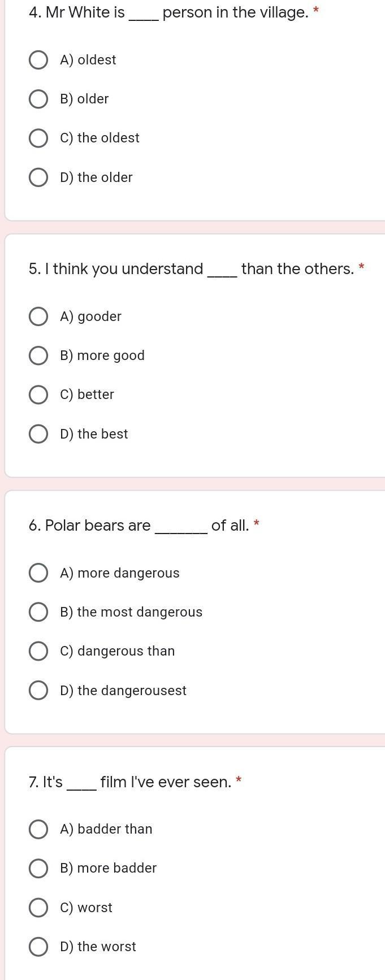Choose B) more good option

click(x=38, y=355)
